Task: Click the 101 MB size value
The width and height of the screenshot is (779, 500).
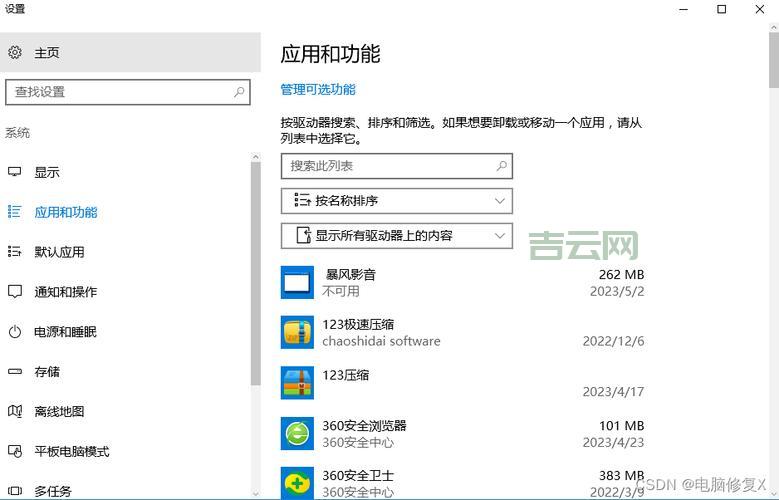Action: click(x=622, y=425)
